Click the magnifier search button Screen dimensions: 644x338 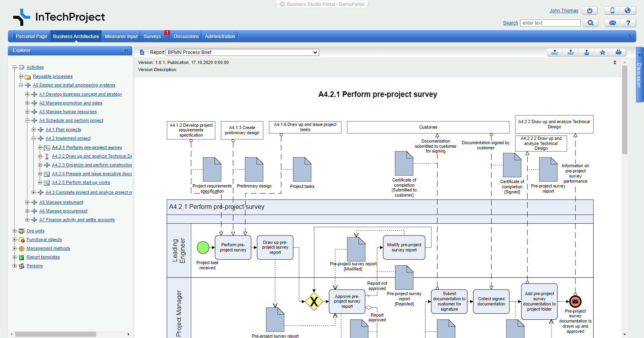coord(590,23)
